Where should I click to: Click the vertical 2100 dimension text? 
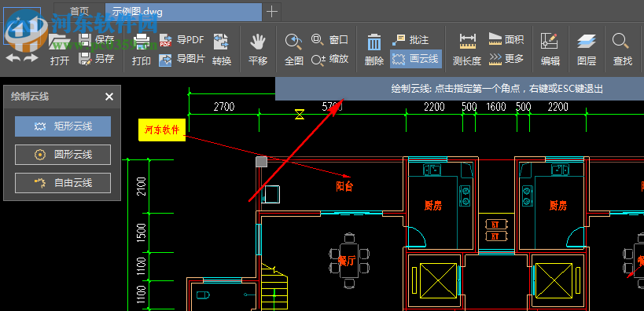(142, 186)
